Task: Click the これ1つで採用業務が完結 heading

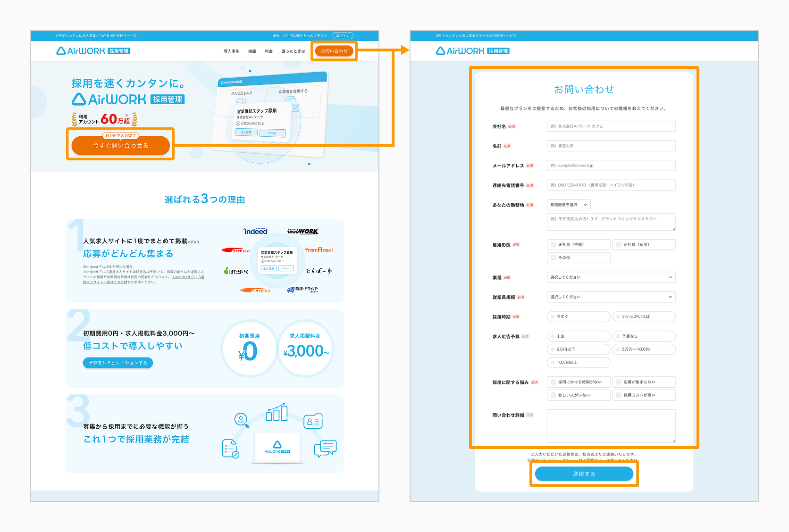Action: click(x=136, y=439)
